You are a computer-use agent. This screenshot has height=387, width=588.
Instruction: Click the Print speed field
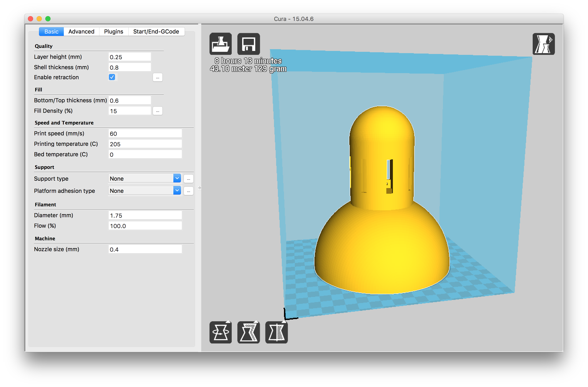pos(145,134)
